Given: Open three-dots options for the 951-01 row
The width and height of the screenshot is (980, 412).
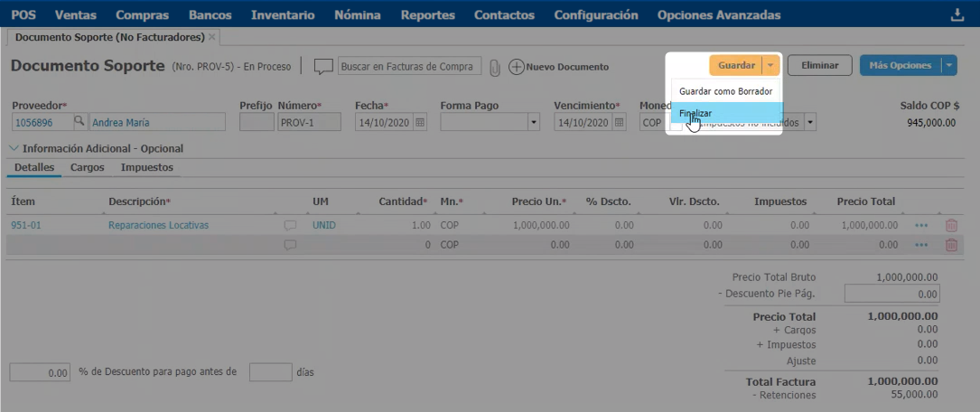Looking at the screenshot, I should (x=921, y=226).
